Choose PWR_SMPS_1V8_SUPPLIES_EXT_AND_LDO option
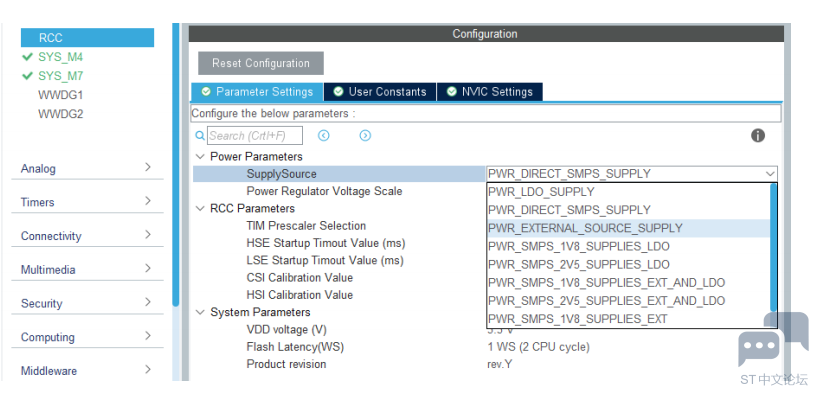This screenshot has height=395, width=817. coord(628,282)
